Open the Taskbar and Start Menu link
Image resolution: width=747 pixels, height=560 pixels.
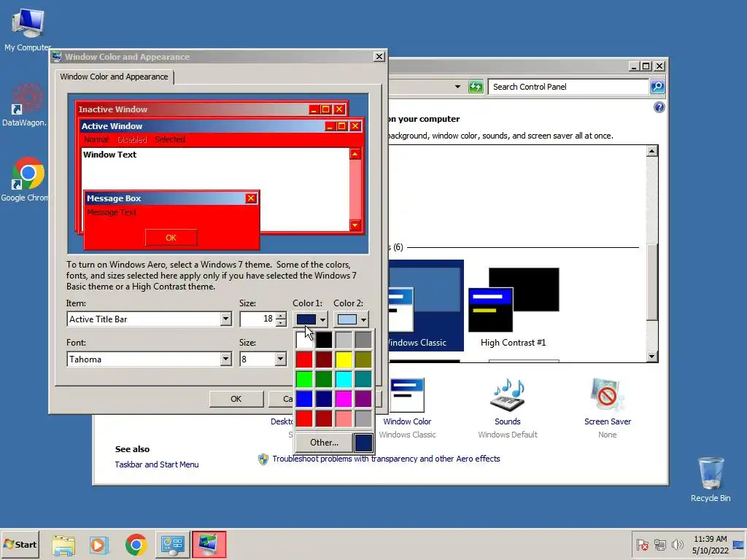[157, 464]
